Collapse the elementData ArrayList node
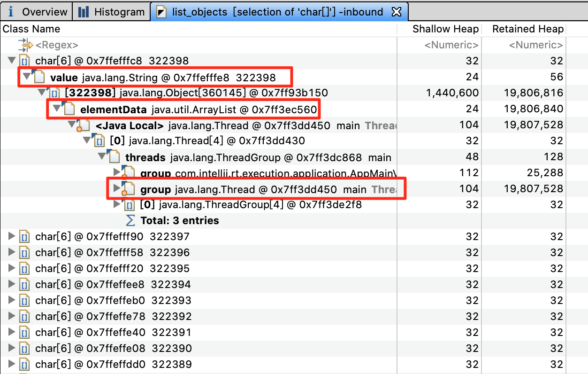 click(x=57, y=109)
